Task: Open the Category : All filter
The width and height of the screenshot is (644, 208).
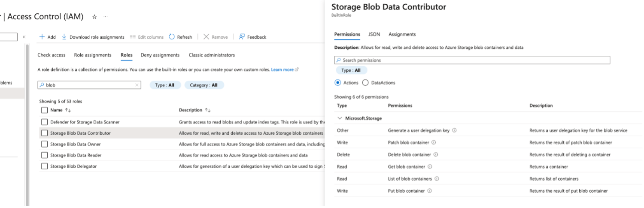Action: (x=204, y=85)
